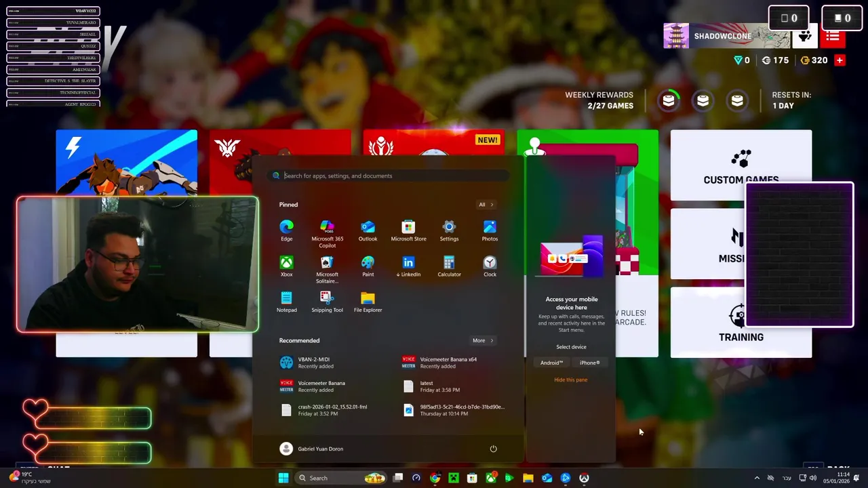Click the red plus to add coins

pyautogui.click(x=840, y=60)
